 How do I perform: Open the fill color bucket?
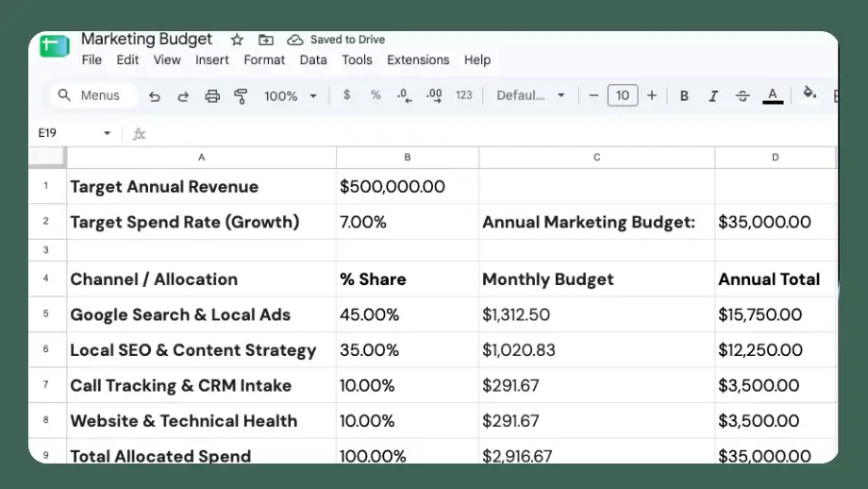(810, 93)
